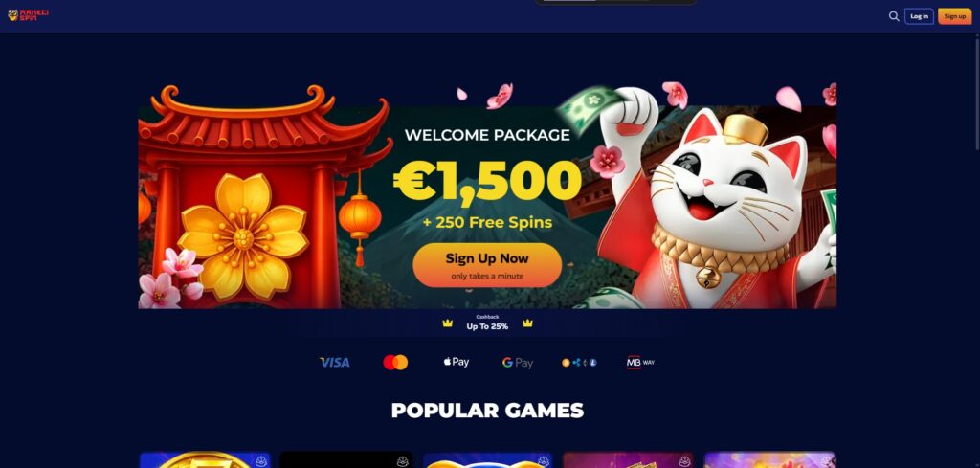Open the Log in button
980x468 pixels.
919,16
